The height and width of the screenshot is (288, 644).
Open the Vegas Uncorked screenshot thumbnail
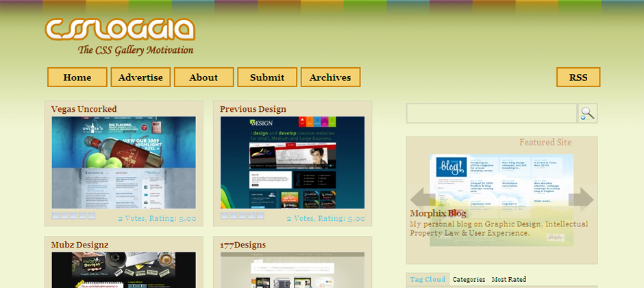pyautogui.click(x=123, y=163)
